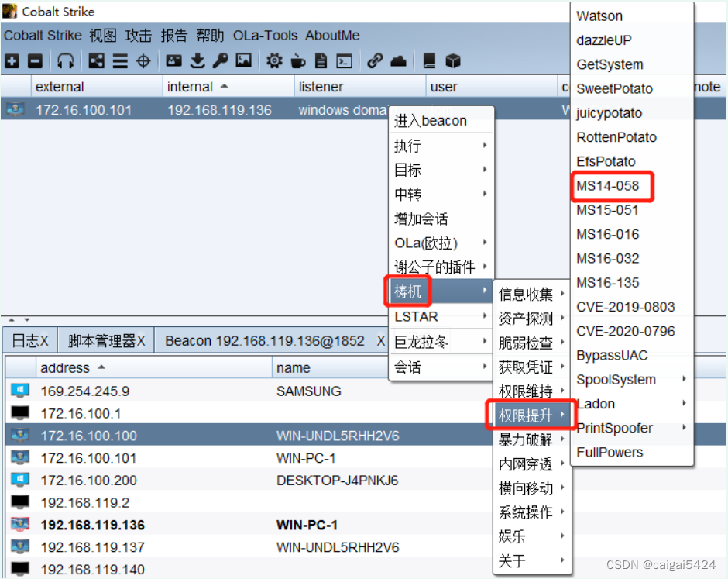
Task: Open the 报告 menu
Action: 174,36
